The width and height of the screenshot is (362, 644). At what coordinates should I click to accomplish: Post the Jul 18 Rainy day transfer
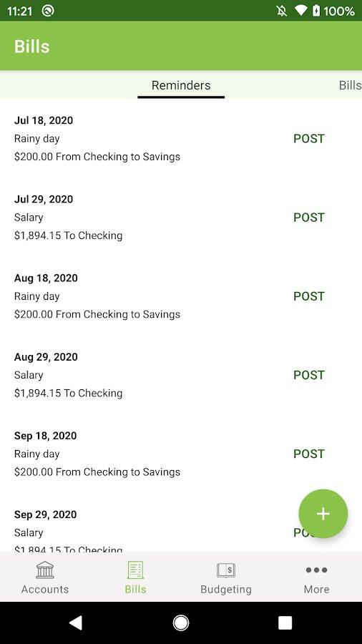point(309,139)
